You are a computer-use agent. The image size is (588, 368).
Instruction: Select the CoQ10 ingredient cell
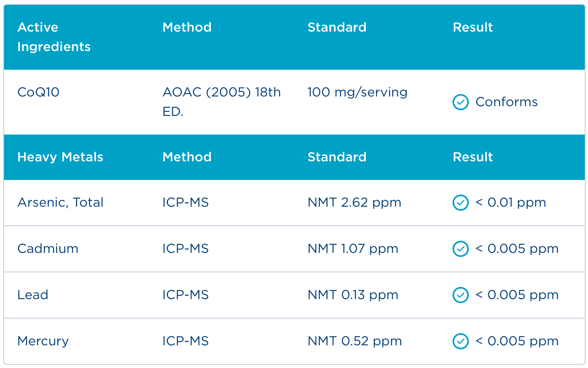pyautogui.click(x=39, y=92)
